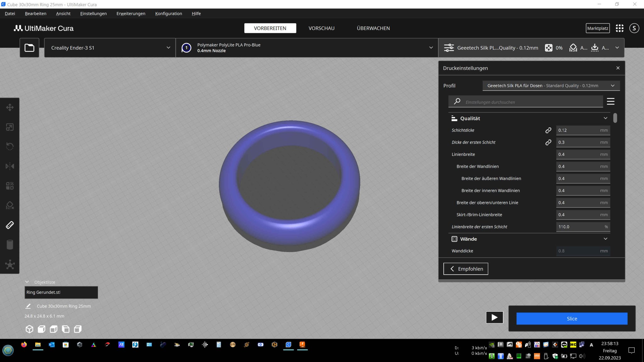Open the Erweiterungen menu

tap(131, 14)
